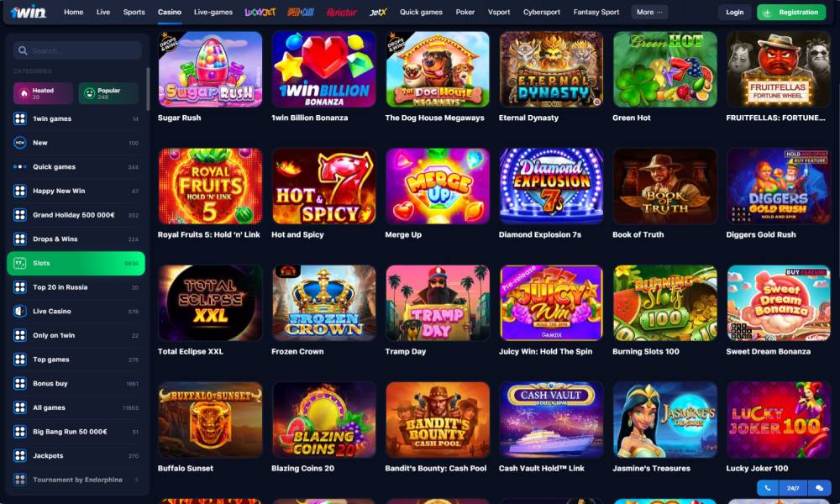Open live chat support icon

point(819,488)
